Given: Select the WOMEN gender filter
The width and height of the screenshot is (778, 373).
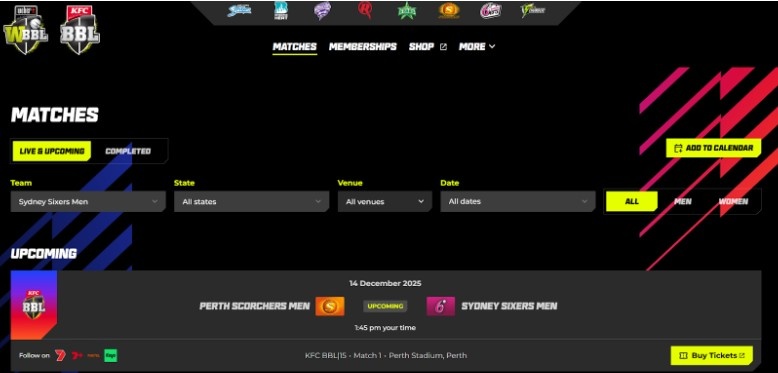Looking at the screenshot, I should pyautogui.click(x=733, y=201).
